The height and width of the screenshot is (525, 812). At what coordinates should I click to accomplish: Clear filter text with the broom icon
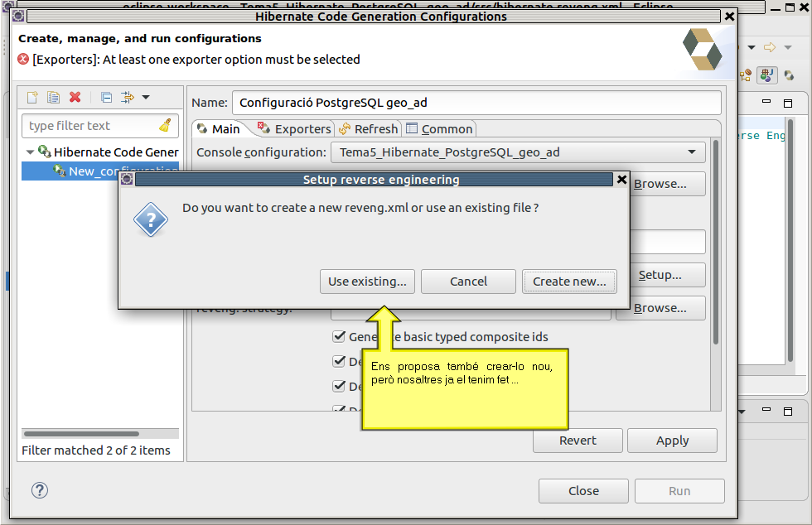(165, 125)
